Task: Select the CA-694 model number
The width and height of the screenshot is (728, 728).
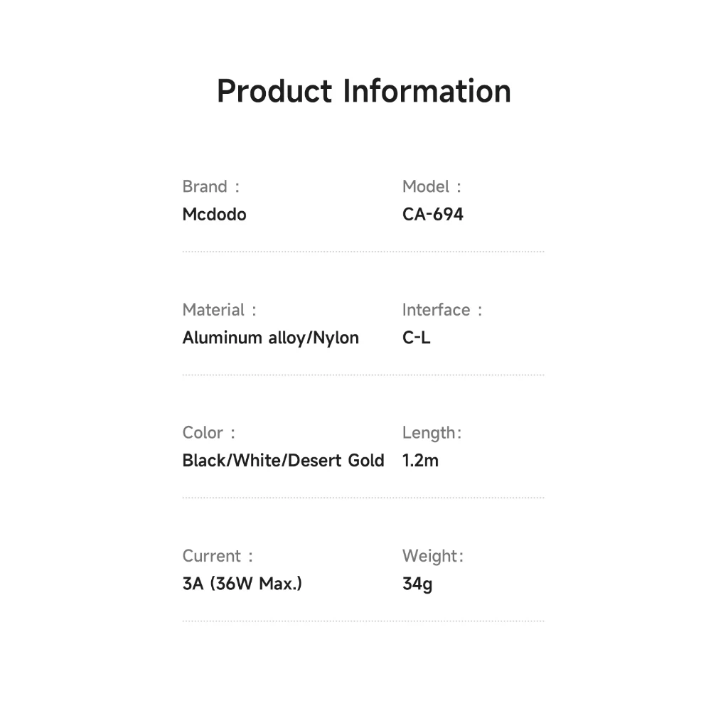Action: point(432,215)
